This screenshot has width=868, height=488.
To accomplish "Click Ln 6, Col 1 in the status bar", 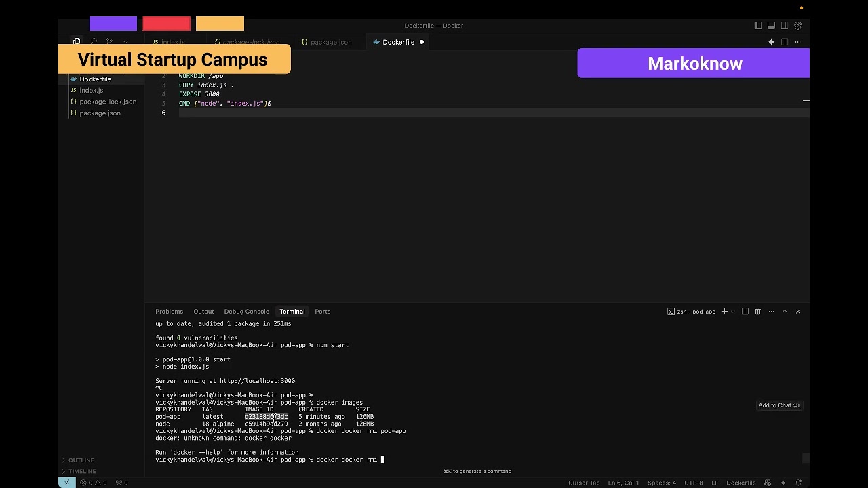I will pos(623,483).
